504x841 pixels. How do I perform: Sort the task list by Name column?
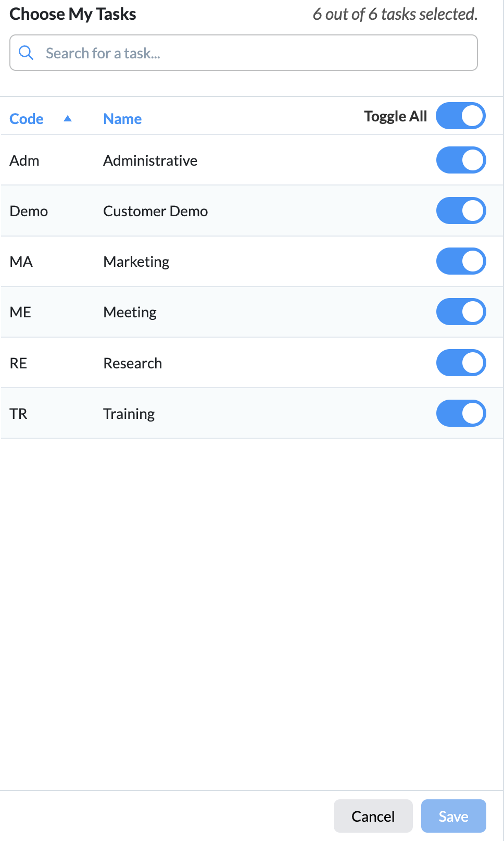[122, 119]
